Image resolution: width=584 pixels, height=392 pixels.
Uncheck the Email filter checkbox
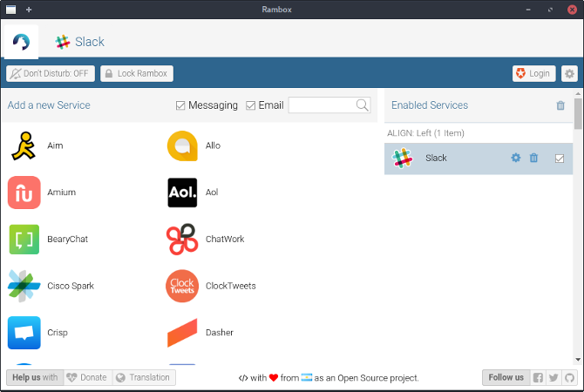click(x=250, y=105)
